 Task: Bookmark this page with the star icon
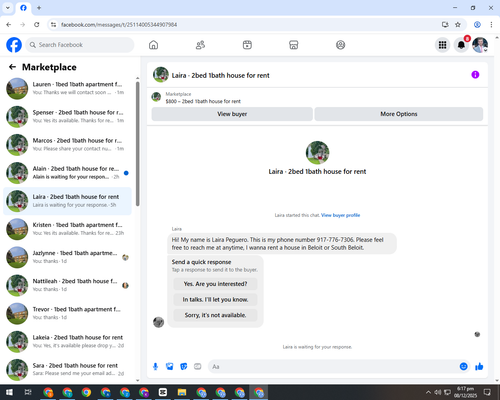458,25
